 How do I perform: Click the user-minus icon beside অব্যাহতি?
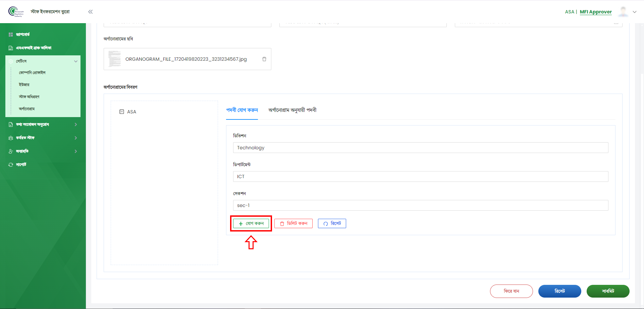(x=11, y=151)
